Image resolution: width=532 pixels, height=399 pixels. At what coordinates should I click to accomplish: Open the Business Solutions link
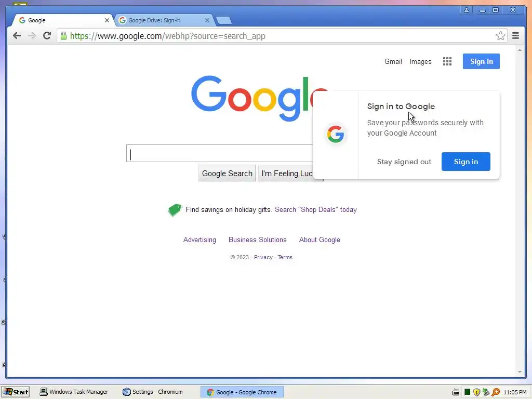click(258, 240)
